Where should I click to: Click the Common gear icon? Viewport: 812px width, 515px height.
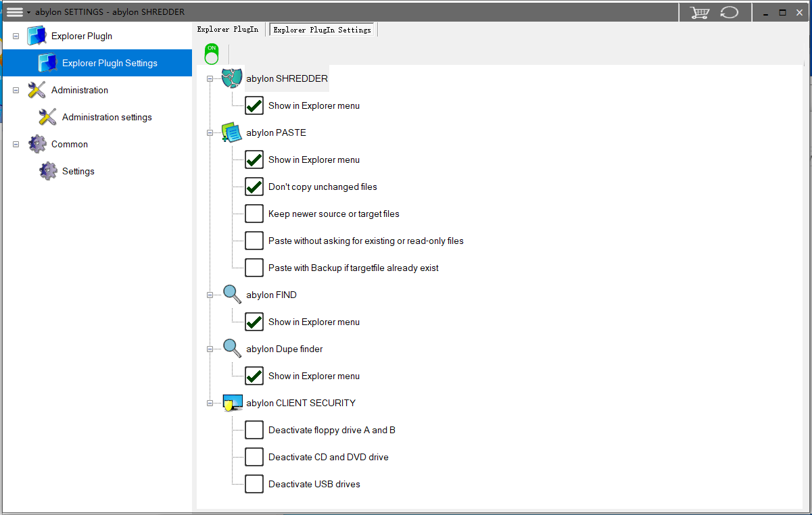[x=37, y=144]
